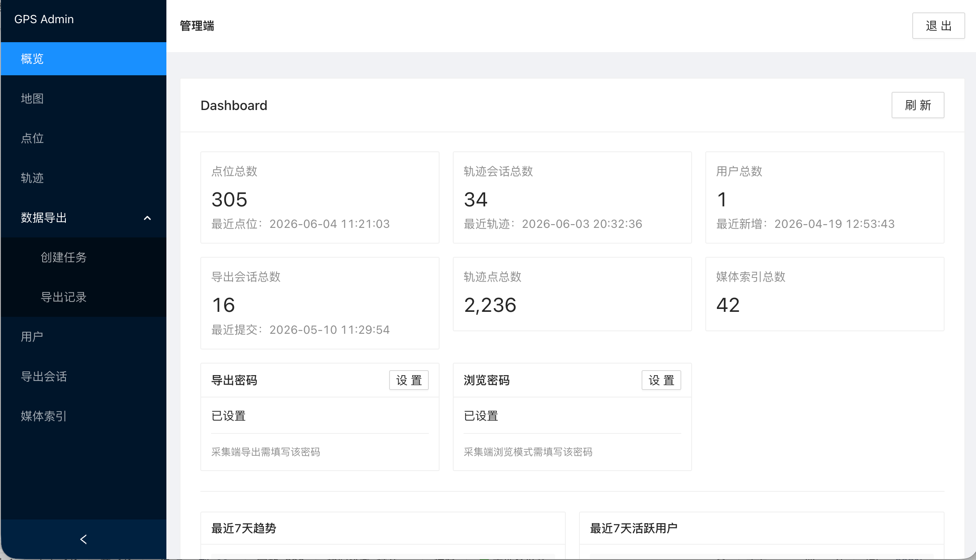
Task: Select 轨迹 in the sidebar
Action: pyautogui.click(x=83, y=178)
